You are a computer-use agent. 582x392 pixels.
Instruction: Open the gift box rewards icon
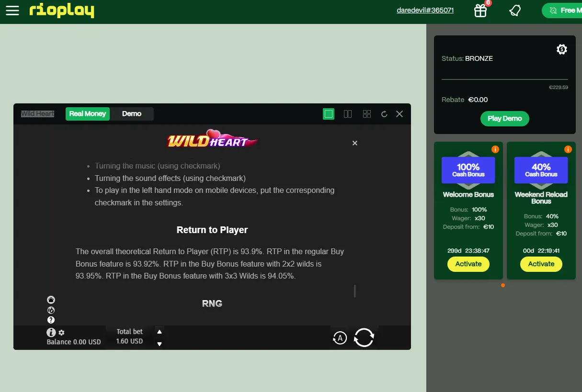[x=480, y=10]
